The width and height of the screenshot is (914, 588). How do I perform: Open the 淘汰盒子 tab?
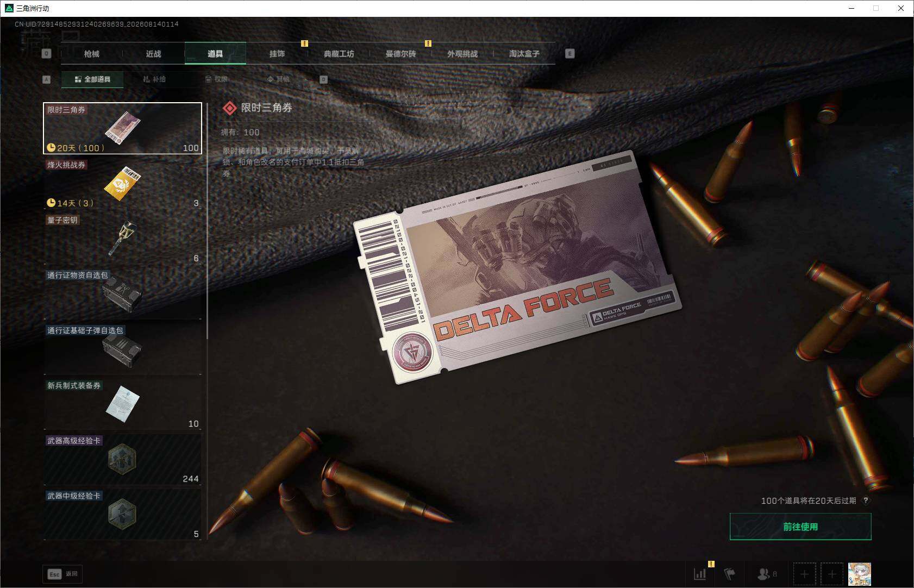[524, 54]
